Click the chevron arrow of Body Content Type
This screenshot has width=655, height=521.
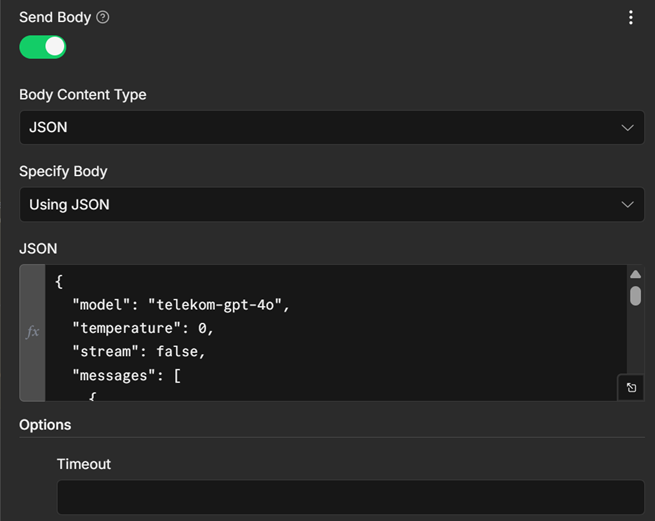tap(627, 128)
